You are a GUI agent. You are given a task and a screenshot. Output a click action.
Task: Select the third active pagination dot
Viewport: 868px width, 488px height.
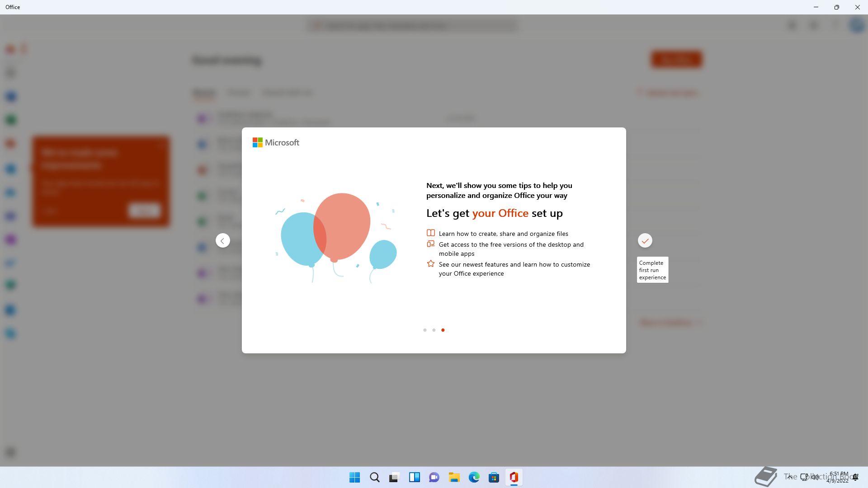443,330
